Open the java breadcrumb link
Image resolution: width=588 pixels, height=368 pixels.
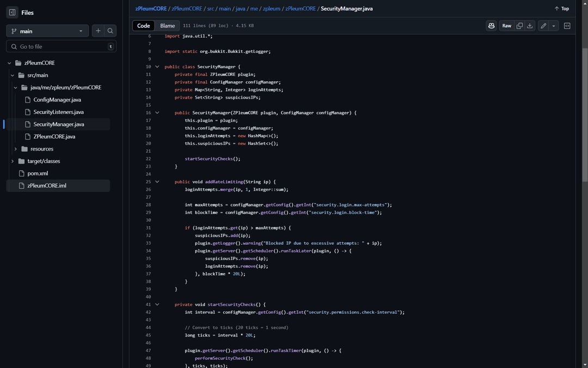click(x=241, y=8)
